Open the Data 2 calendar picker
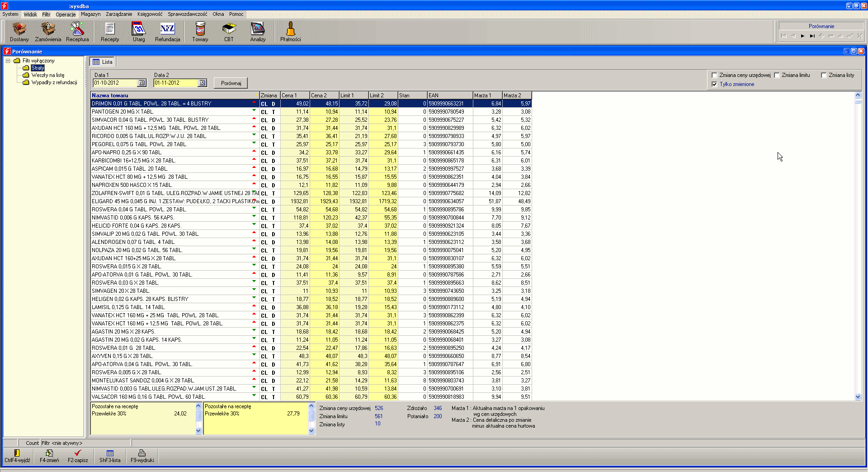 [202, 83]
